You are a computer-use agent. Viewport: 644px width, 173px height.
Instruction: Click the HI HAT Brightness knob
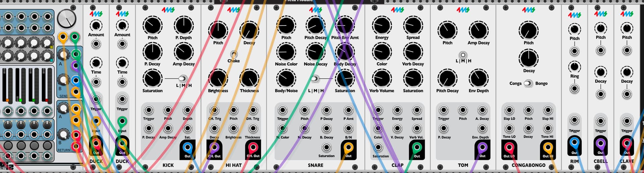pos(218,78)
